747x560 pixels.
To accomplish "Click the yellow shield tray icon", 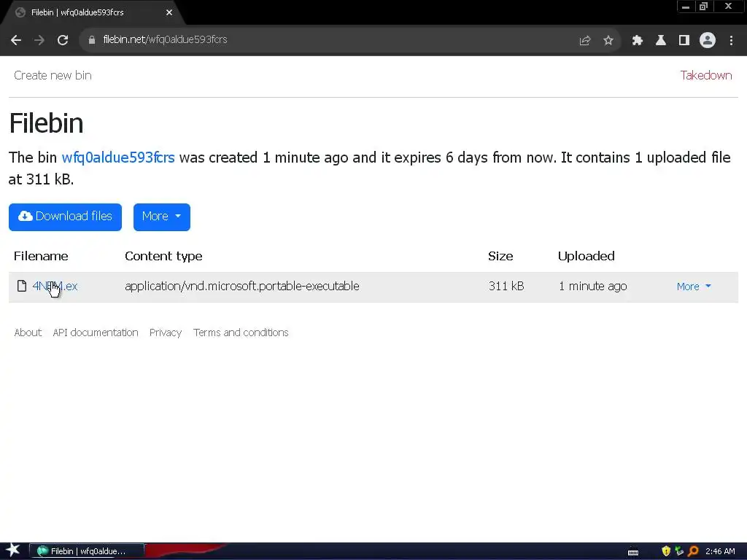I will pos(666,551).
